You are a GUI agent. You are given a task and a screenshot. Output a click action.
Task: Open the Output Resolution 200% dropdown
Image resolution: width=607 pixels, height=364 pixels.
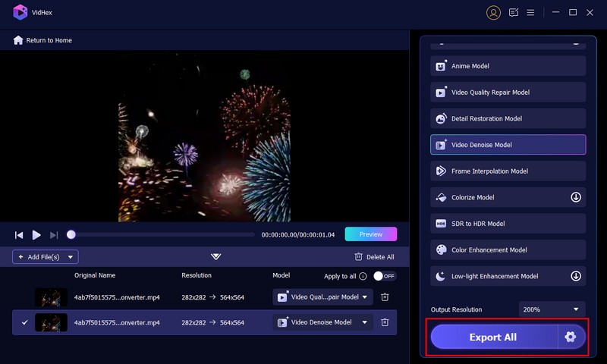(552, 309)
